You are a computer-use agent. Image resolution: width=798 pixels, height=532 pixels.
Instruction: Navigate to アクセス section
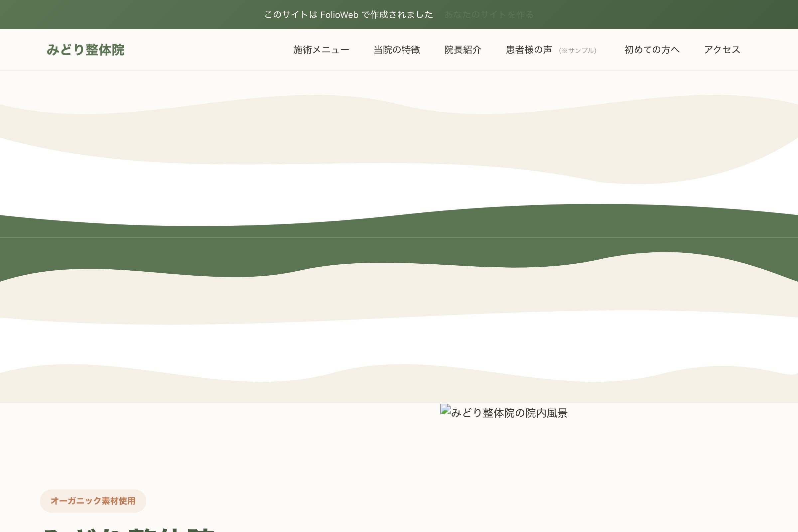point(722,50)
